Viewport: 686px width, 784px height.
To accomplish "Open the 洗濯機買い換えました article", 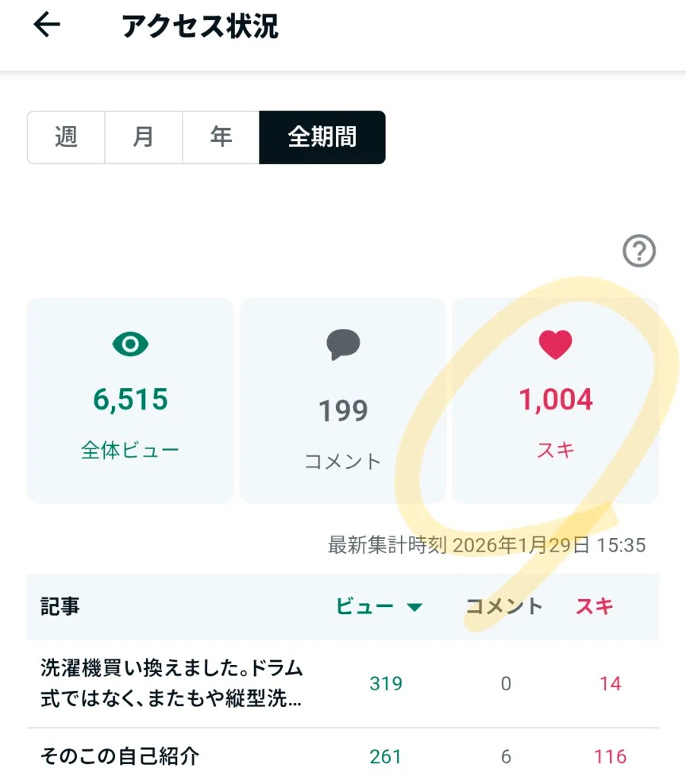I will coord(343,683).
